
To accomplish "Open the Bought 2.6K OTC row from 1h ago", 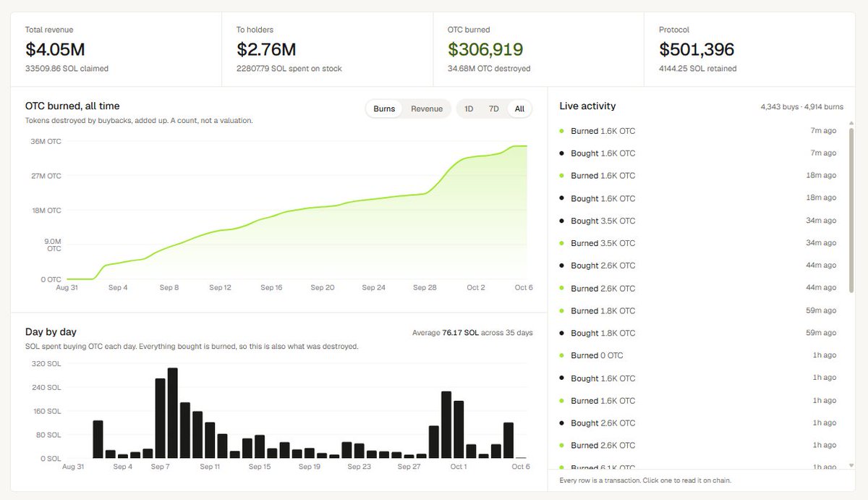I will click(698, 423).
